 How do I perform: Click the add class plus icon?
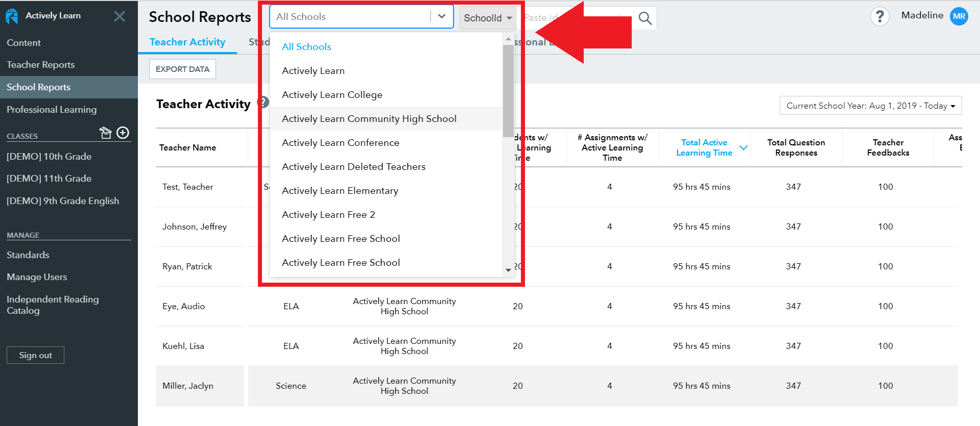click(123, 133)
